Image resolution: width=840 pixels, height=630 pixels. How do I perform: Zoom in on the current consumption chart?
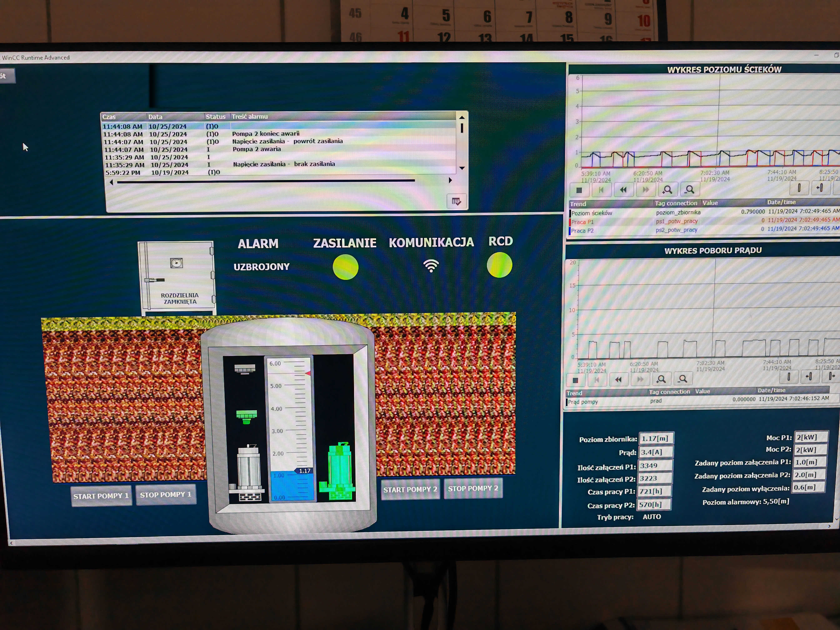click(661, 379)
